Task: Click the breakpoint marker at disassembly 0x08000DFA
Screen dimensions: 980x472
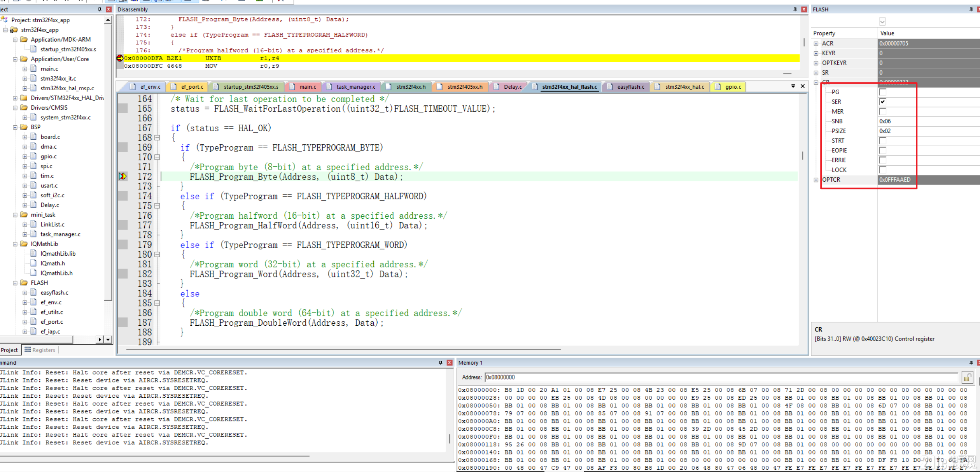Action: [x=120, y=58]
